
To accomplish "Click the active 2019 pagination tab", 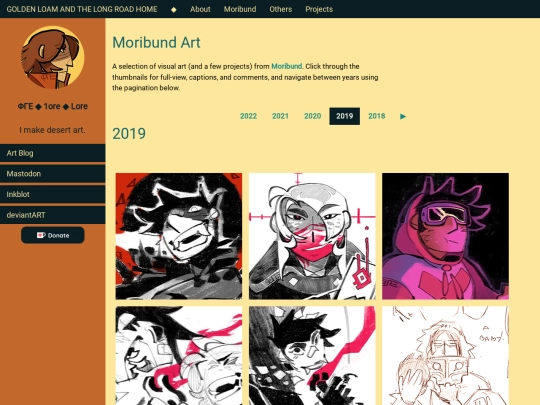I will tap(344, 116).
